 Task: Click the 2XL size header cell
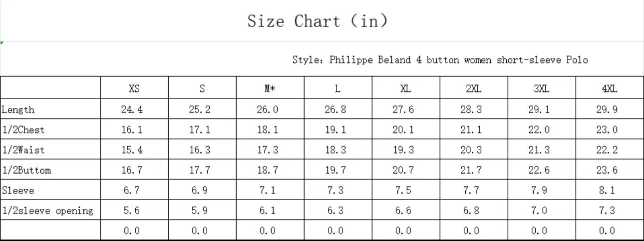474,89
